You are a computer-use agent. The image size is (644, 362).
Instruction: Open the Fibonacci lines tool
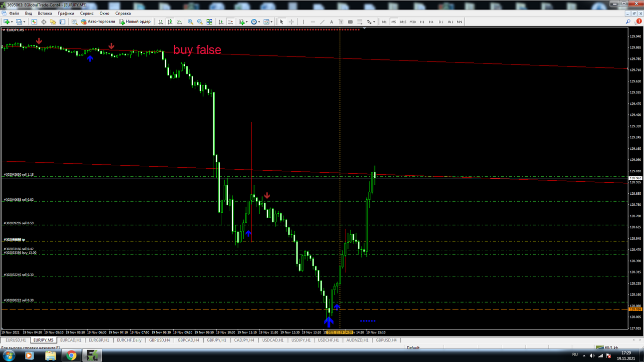pos(360,22)
